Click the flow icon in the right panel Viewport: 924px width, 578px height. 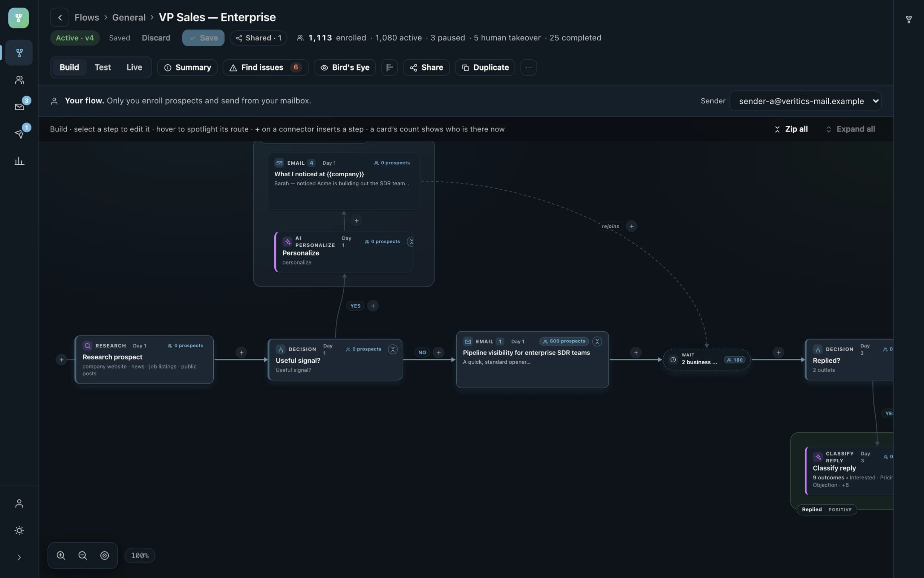(x=909, y=19)
